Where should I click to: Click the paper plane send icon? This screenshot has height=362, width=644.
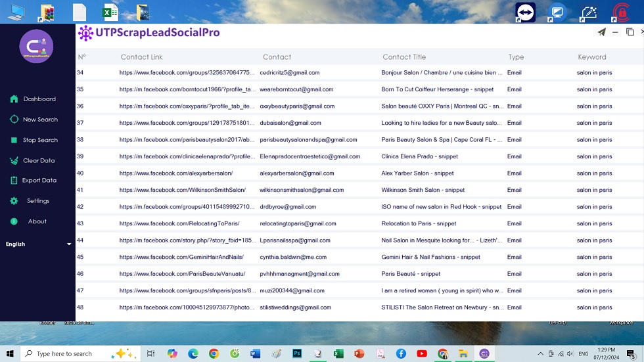601,32
